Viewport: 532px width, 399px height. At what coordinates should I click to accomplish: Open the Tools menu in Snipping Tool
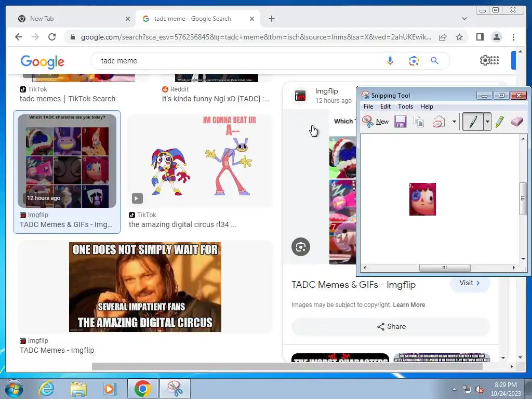click(405, 106)
